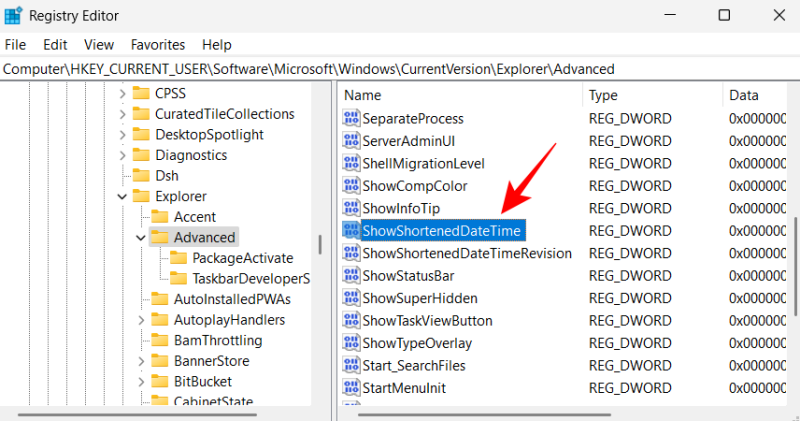Open the View menu
The image size is (800, 421).
click(99, 45)
